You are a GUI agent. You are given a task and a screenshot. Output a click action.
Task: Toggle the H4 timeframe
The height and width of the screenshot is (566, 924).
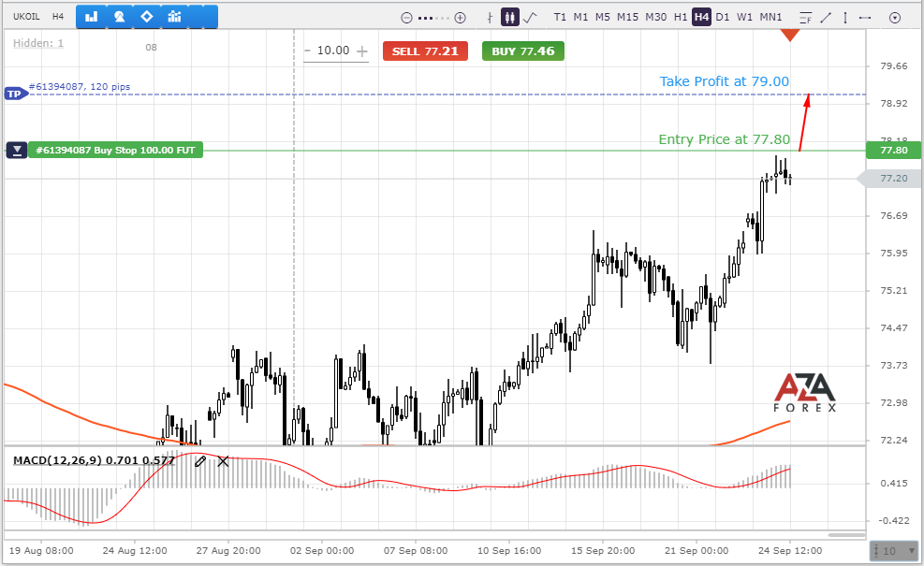701,17
